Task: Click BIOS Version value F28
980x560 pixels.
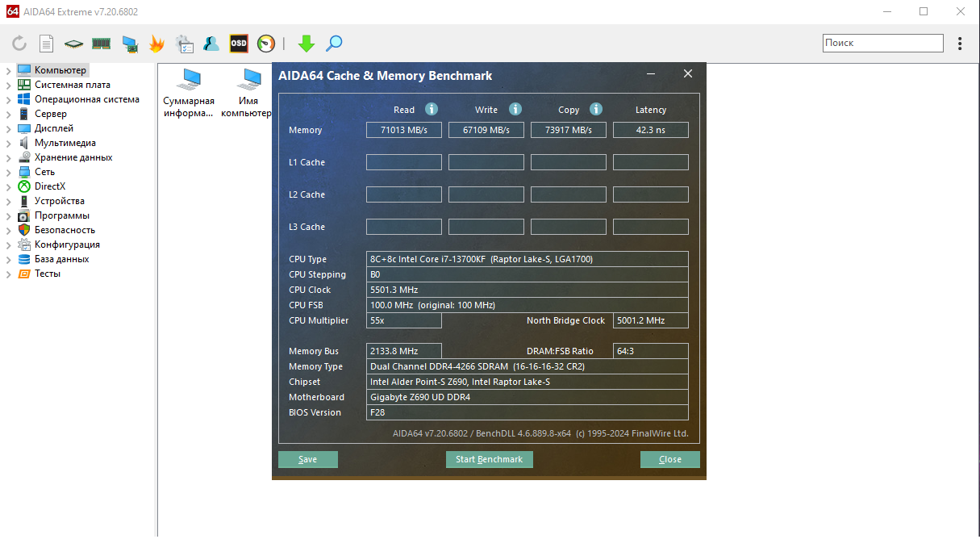Action: [528, 412]
